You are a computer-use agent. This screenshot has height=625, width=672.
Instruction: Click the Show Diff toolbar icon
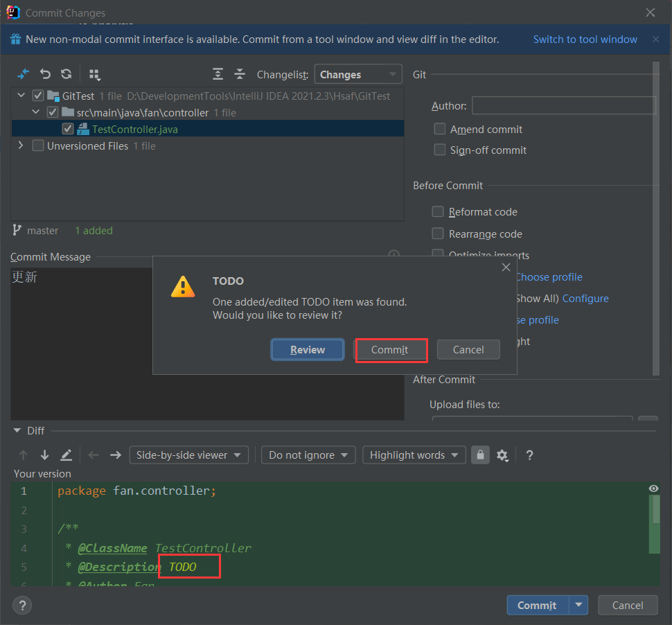tap(23, 74)
